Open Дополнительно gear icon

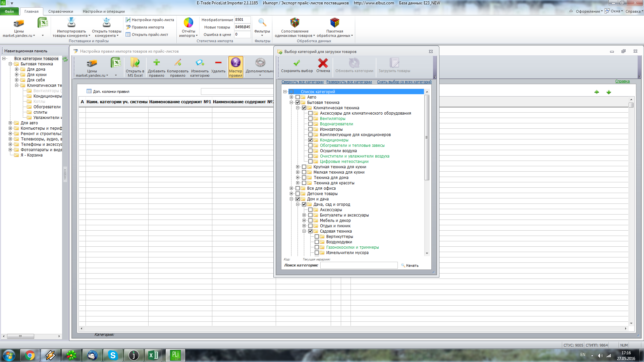click(x=260, y=63)
